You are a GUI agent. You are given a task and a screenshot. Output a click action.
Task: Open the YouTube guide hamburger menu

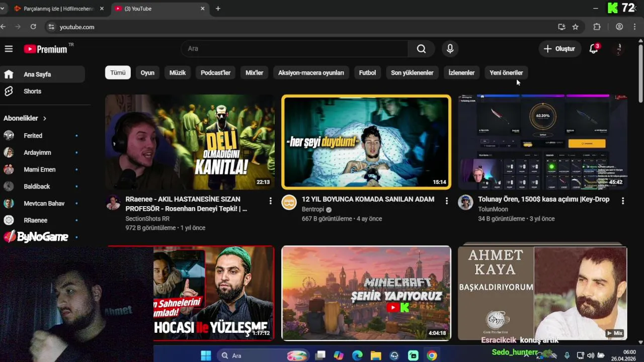click(9, 49)
